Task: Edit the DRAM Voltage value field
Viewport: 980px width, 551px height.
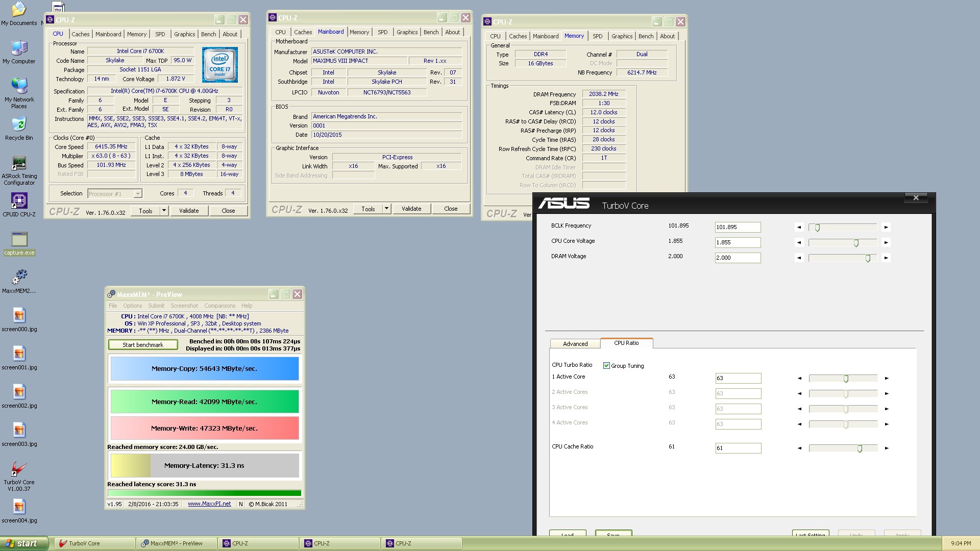Action: [x=738, y=258]
